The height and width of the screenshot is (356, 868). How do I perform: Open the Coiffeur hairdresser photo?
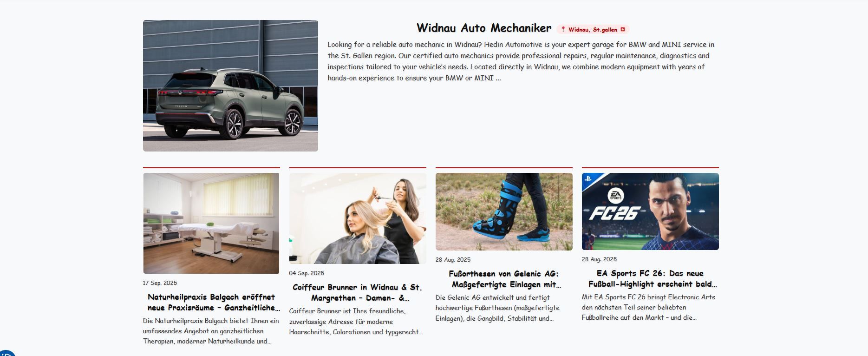[x=358, y=218]
